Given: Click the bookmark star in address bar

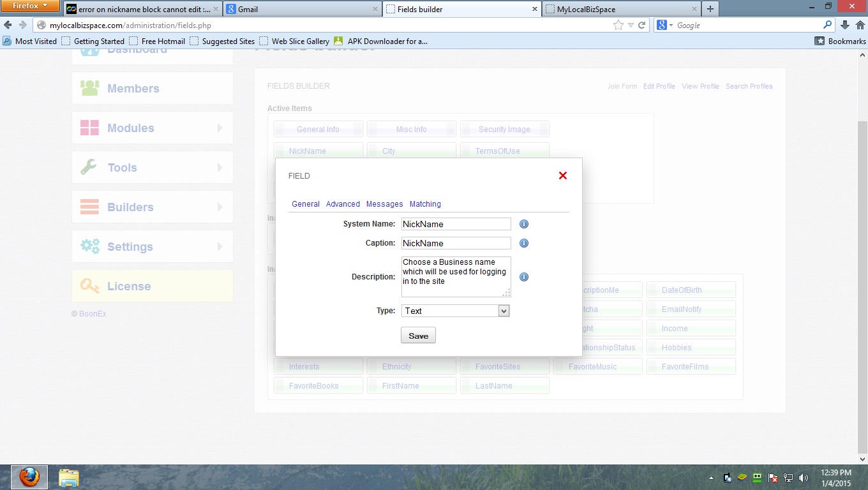Looking at the screenshot, I should (618, 26).
